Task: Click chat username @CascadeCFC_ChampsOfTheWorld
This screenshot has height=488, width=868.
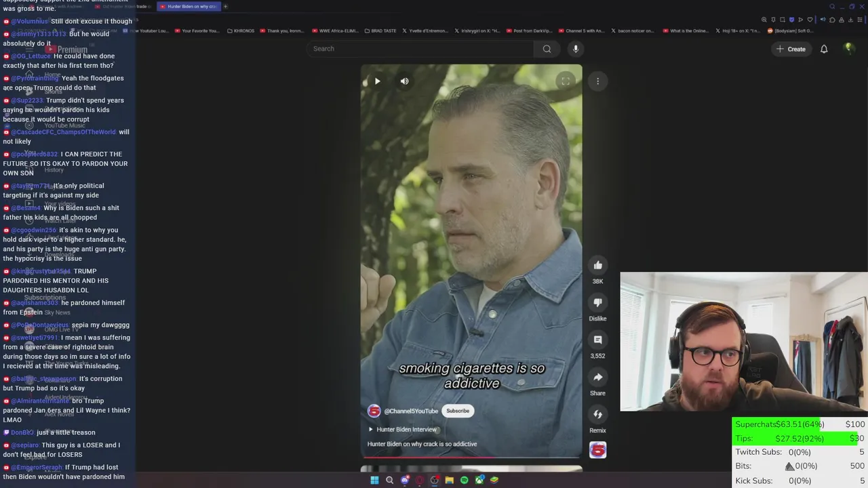Action: 63,132
